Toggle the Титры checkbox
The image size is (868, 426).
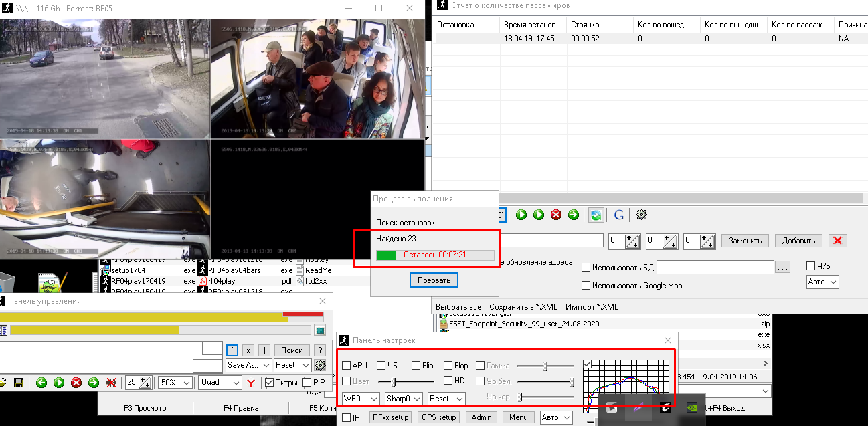click(x=270, y=383)
